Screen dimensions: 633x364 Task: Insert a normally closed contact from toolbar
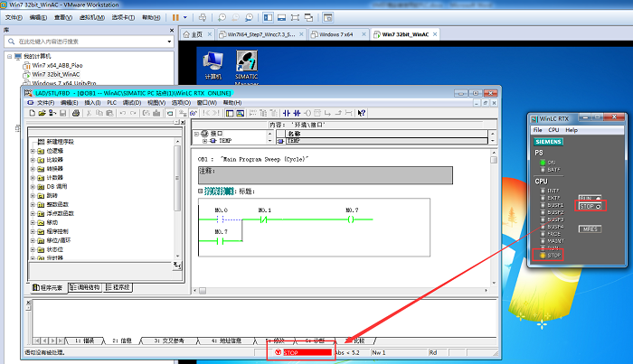pos(298,113)
